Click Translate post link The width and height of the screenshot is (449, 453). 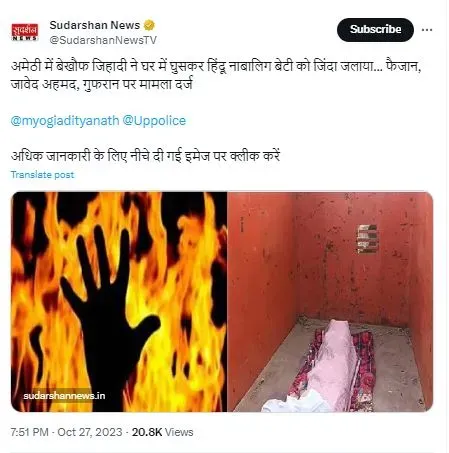point(42,175)
